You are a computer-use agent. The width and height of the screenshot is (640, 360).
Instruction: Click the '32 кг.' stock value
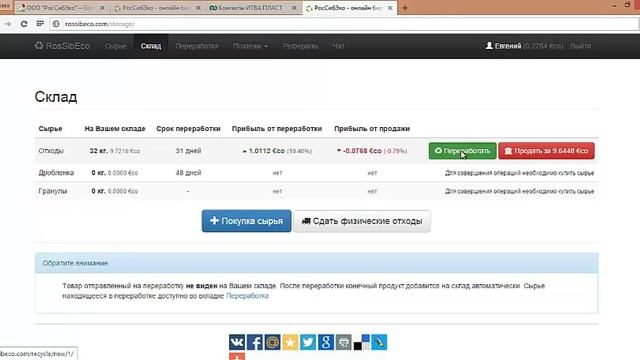[98, 151]
